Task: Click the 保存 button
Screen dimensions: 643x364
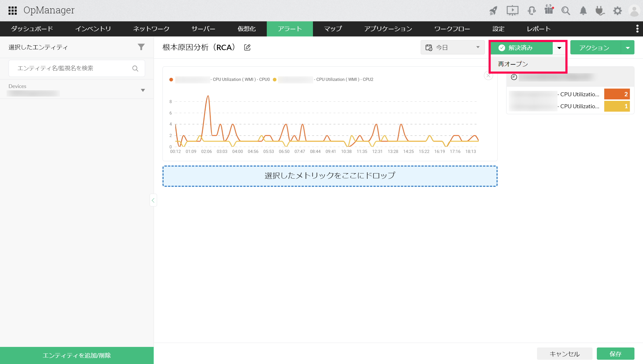Action: 615,354
